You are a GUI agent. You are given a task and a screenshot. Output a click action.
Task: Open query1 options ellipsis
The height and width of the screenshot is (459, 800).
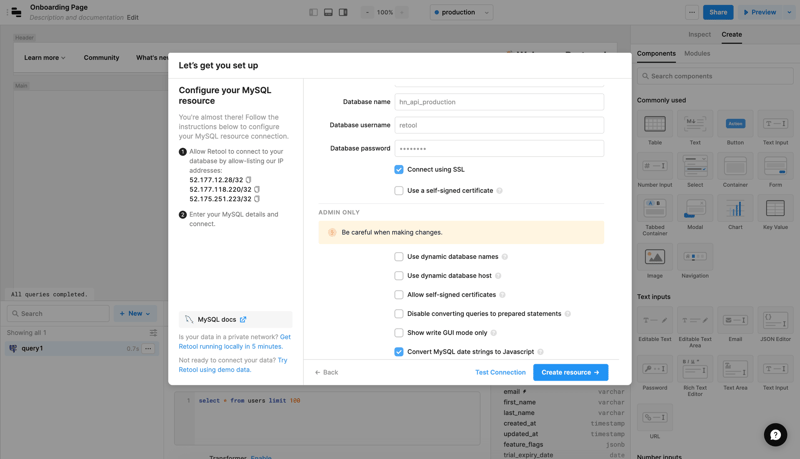148,349
